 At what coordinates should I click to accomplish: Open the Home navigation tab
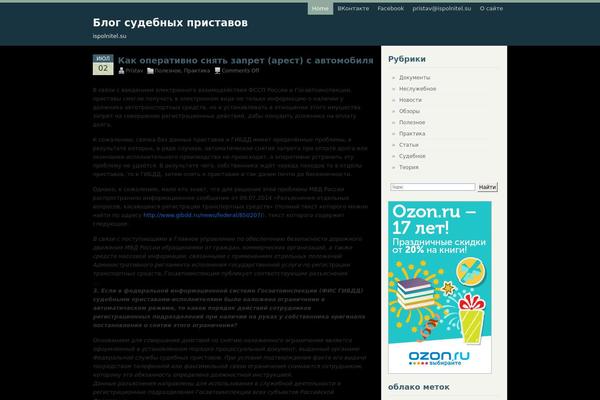pyautogui.click(x=320, y=8)
